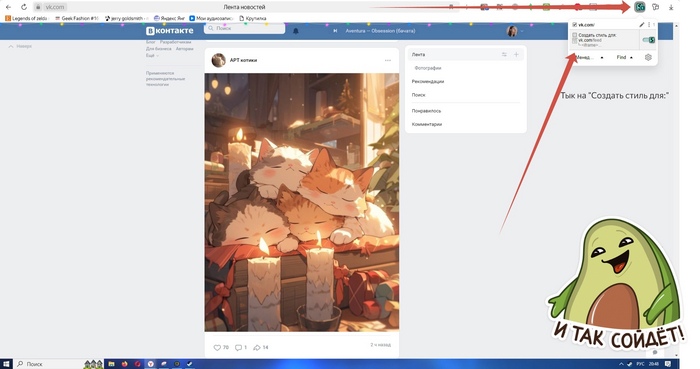Open the АРТ котики group link
This screenshot has height=369, width=700.
click(x=243, y=60)
